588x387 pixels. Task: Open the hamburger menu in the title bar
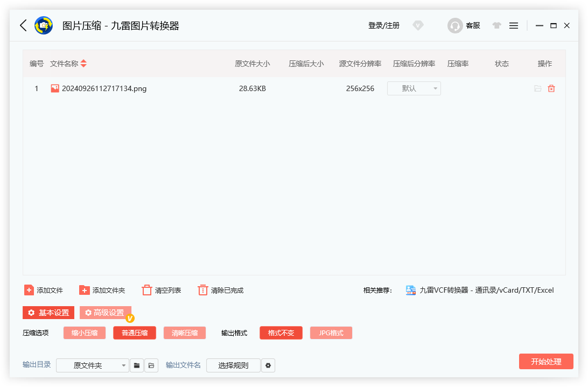coord(513,25)
